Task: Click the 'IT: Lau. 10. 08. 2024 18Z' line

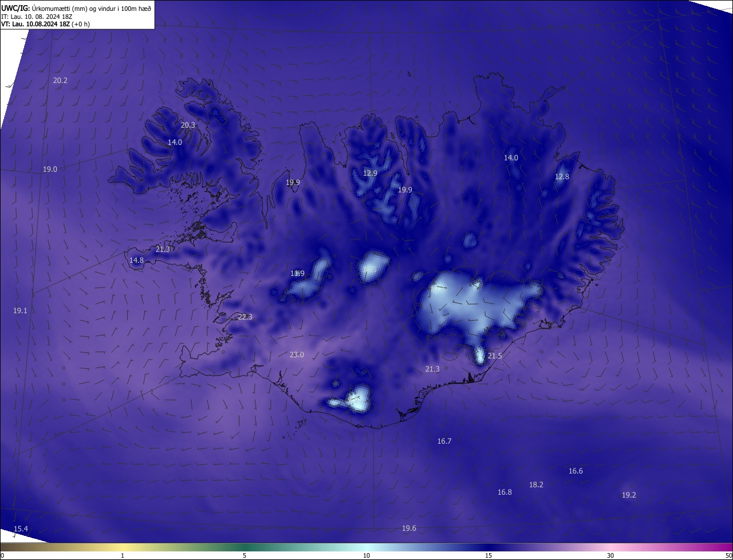Action: pyautogui.click(x=37, y=16)
